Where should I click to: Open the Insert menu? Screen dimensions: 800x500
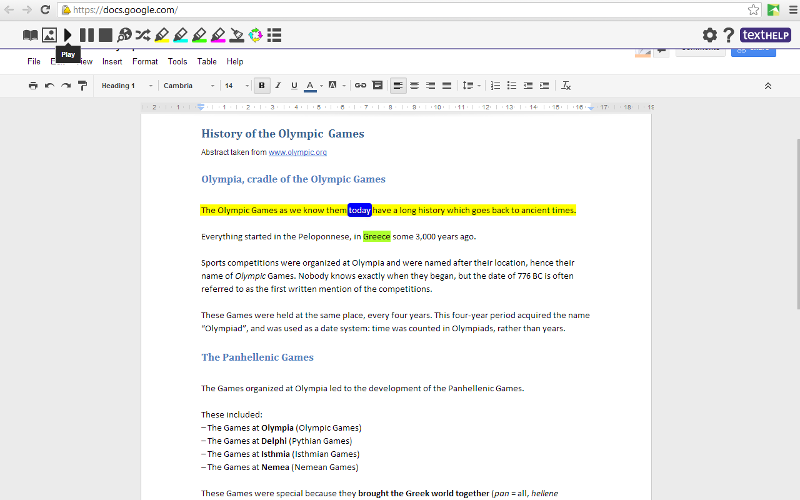pyautogui.click(x=112, y=62)
